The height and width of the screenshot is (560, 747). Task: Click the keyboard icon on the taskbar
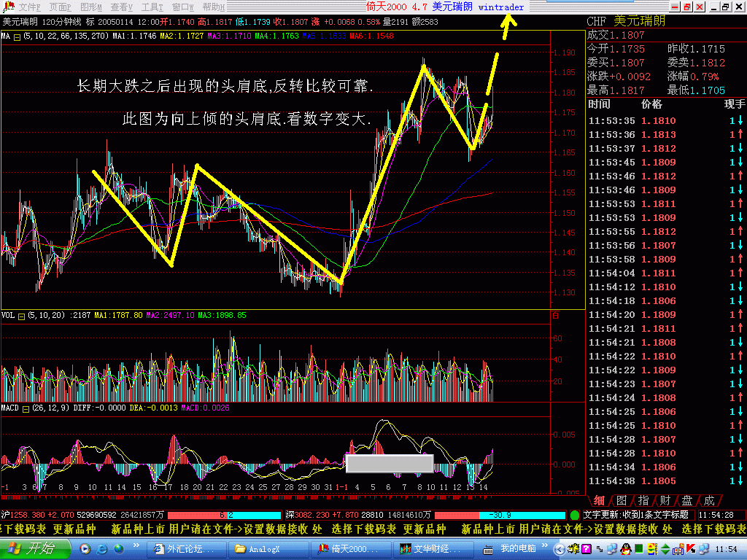(x=488, y=550)
